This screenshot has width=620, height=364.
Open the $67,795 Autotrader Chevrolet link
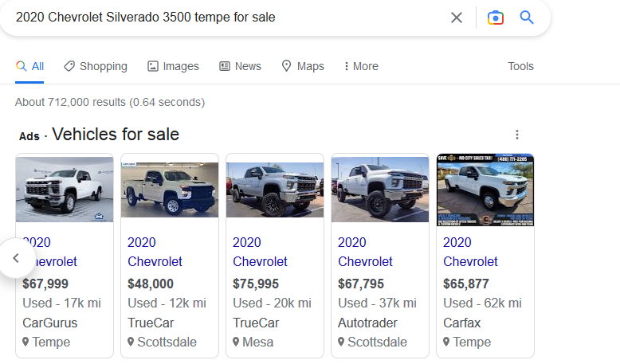pos(365,252)
